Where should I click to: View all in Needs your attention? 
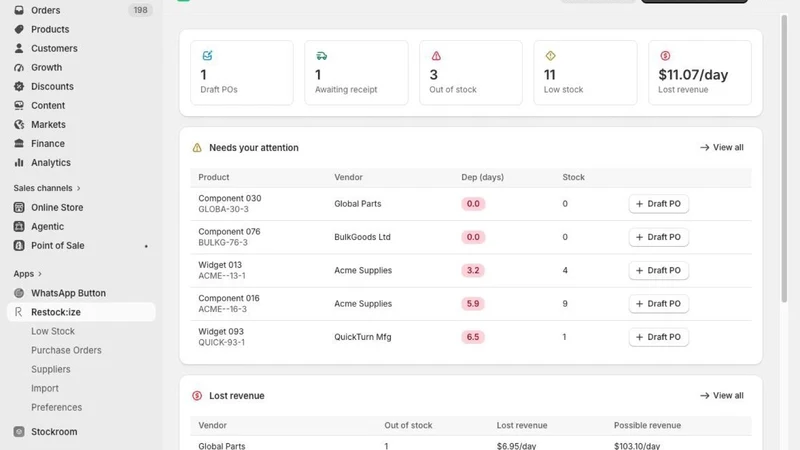722,147
